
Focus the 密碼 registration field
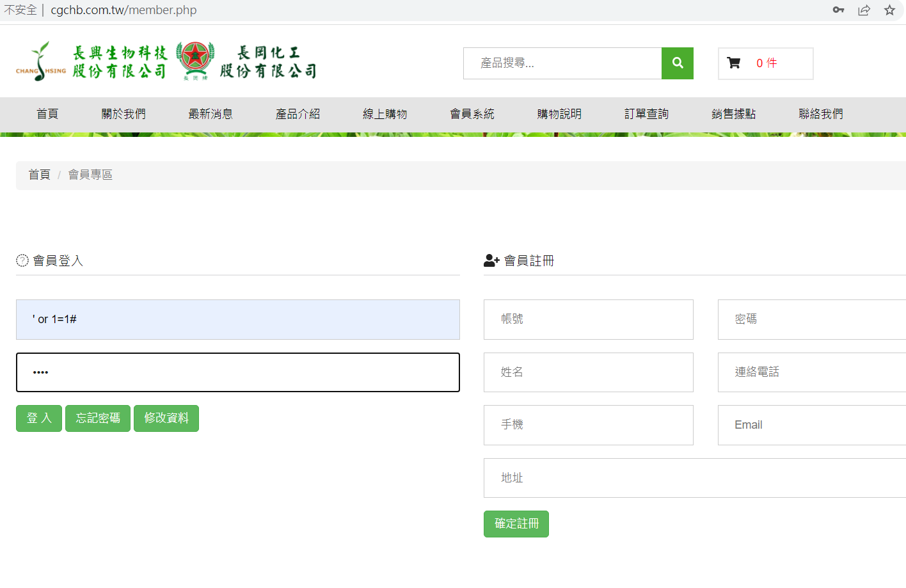point(812,319)
